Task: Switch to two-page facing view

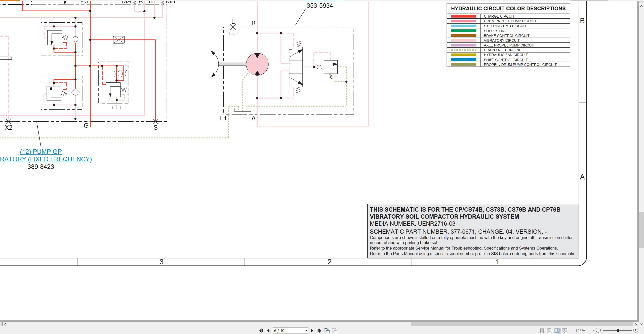Action: click(x=557, y=331)
